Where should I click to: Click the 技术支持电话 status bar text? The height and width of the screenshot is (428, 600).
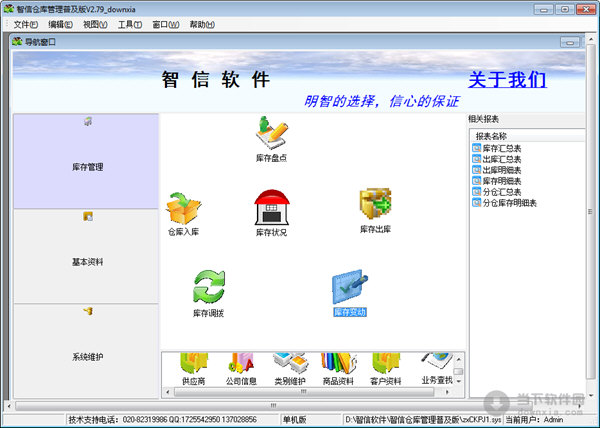point(163,420)
